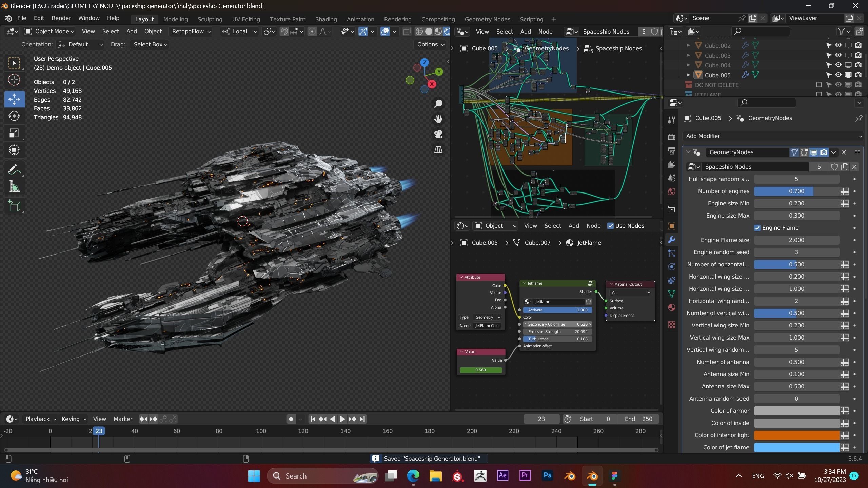
Task: Expand Add Modifier dropdown
Action: click(773, 136)
